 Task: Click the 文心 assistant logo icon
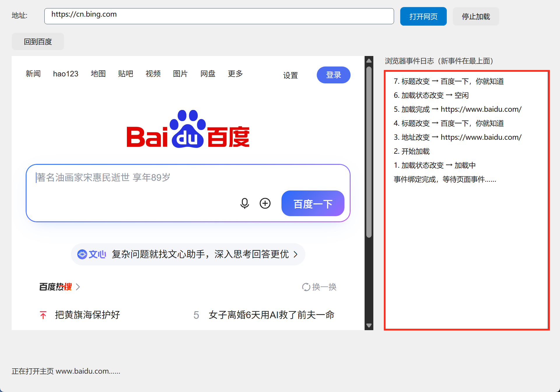[82, 254]
